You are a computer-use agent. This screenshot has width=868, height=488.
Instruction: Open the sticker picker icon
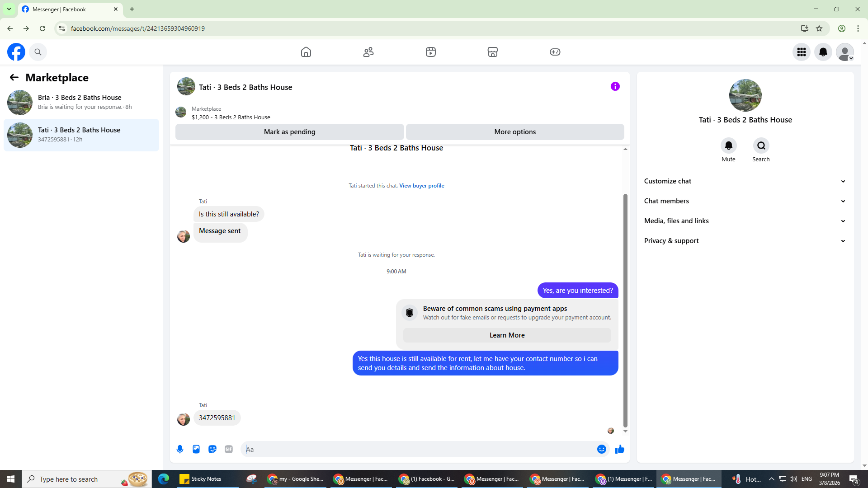212,449
